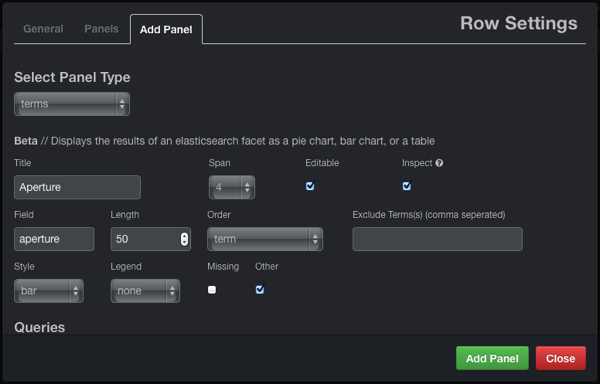Viewport: 600px width, 384px height.
Task: Select the Add Panel tab
Action: click(166, 29)
